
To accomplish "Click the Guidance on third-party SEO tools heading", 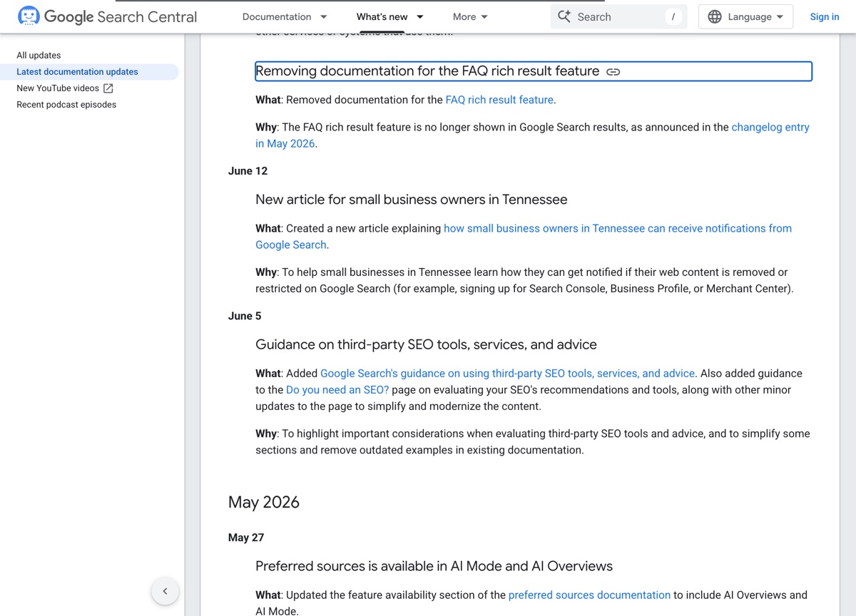I will click(x=426, y=344).
